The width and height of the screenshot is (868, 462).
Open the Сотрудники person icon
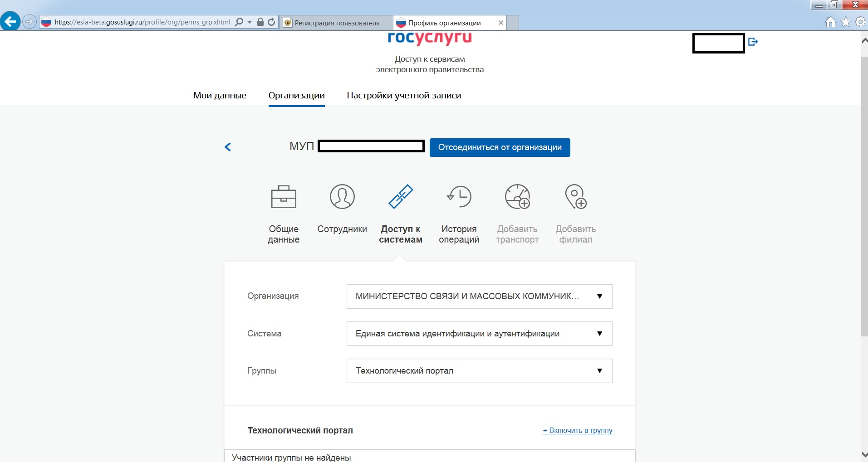click(x=342, y=197)
